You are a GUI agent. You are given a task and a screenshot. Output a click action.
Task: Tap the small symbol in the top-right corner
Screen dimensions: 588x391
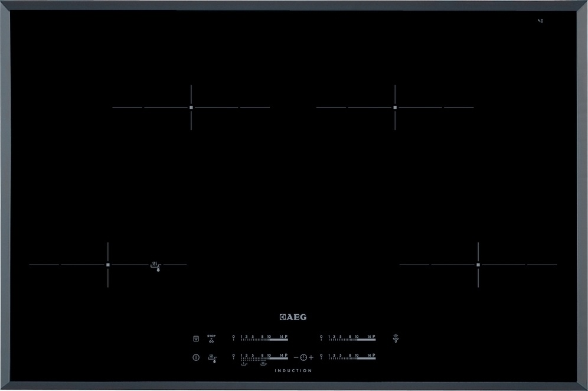[540, 21]
